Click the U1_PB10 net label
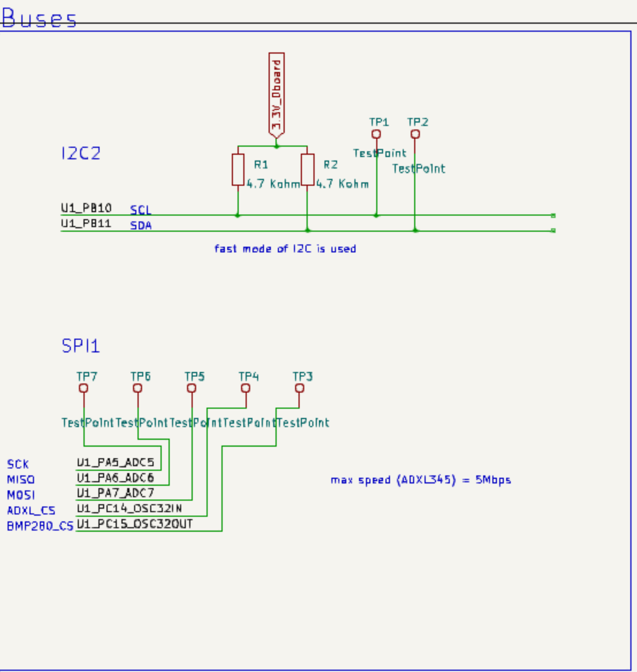Viewport: 637px width, 672px height. click(86, 208)
